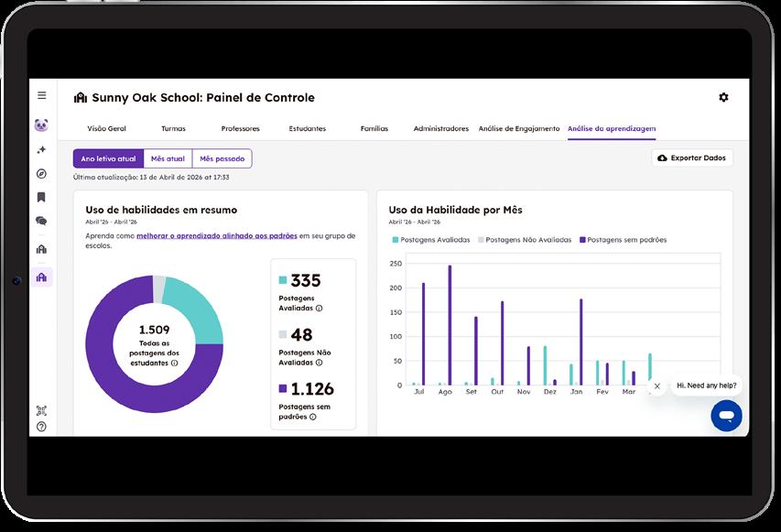Open the help question mark icon

41,427
